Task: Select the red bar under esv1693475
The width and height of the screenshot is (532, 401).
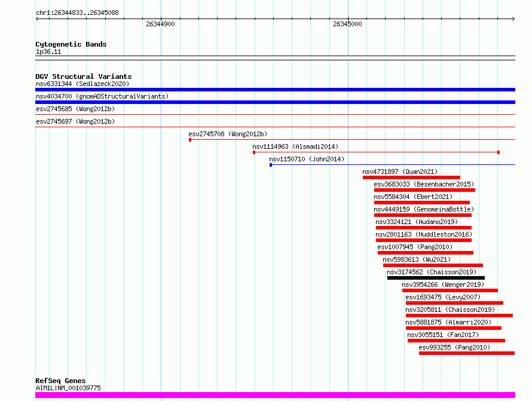Action: tap(455, 303)
